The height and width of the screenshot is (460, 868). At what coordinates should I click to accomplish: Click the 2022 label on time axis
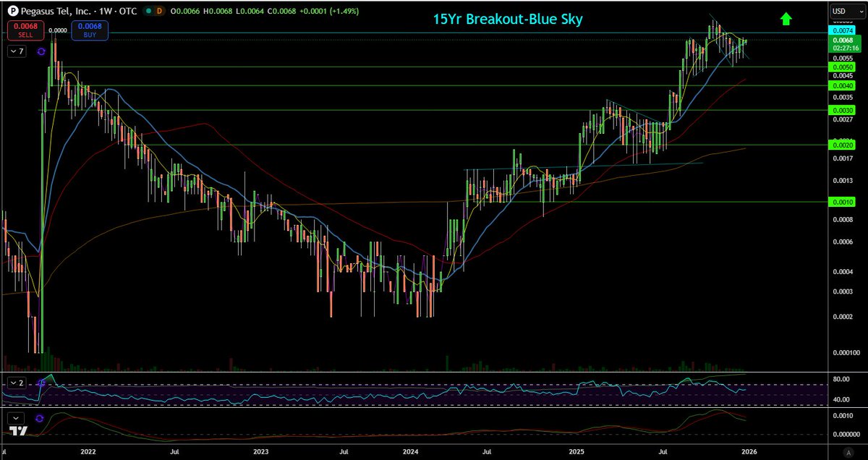(88, 451)
